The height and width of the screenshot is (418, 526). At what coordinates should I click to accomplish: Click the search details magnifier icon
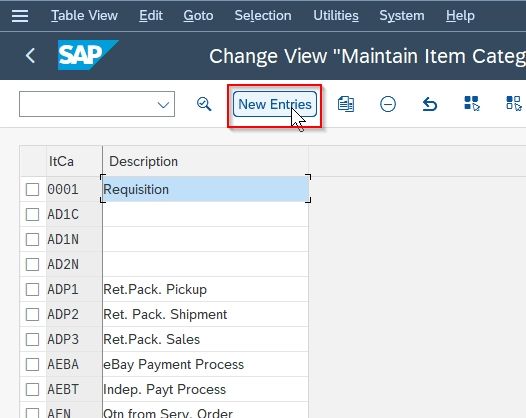click(x=204, y=104)
